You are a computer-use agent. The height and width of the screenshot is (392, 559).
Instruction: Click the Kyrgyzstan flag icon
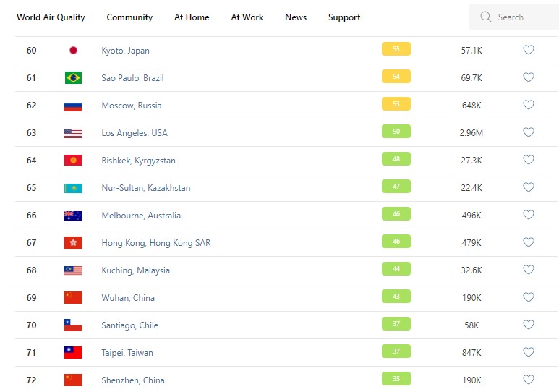[73, 161]
